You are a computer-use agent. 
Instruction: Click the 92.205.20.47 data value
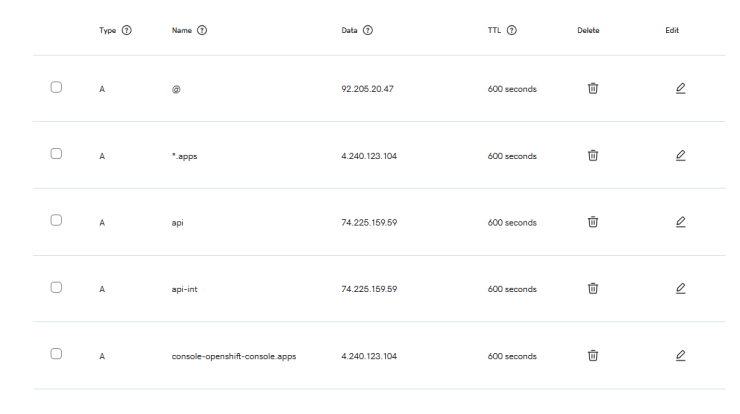367,89
